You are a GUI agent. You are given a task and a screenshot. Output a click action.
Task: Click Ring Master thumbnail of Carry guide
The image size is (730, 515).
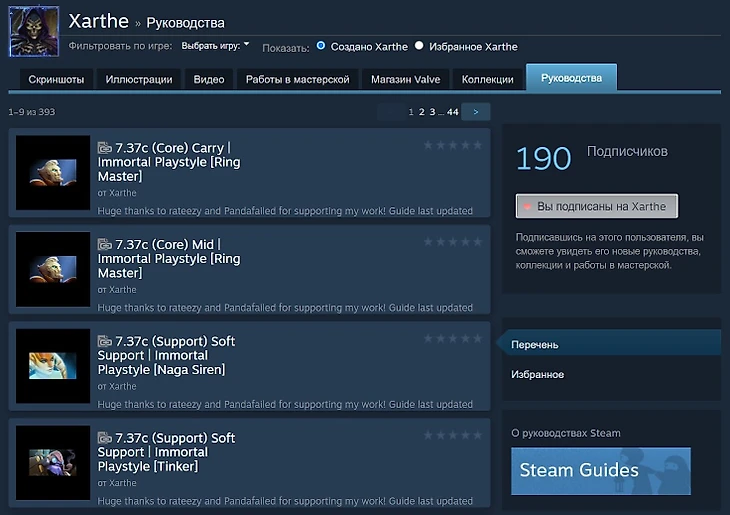53,172
